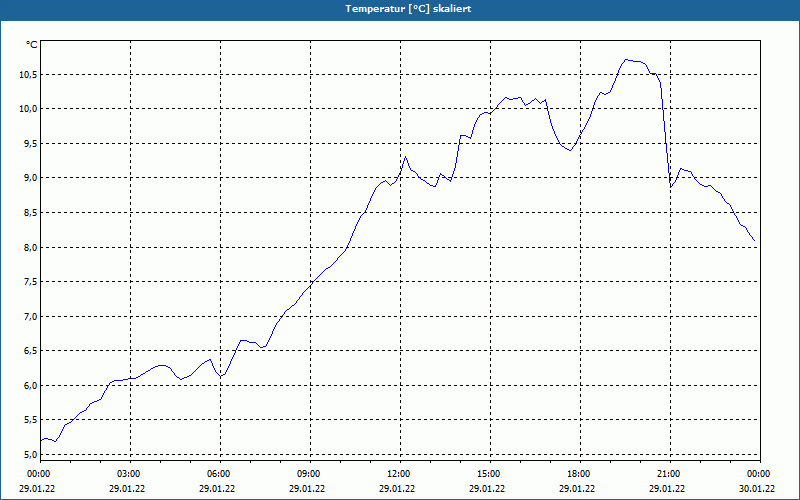Click the 21:00 time axis label
The image size is (800, 500).
click(x=670, y=474)
